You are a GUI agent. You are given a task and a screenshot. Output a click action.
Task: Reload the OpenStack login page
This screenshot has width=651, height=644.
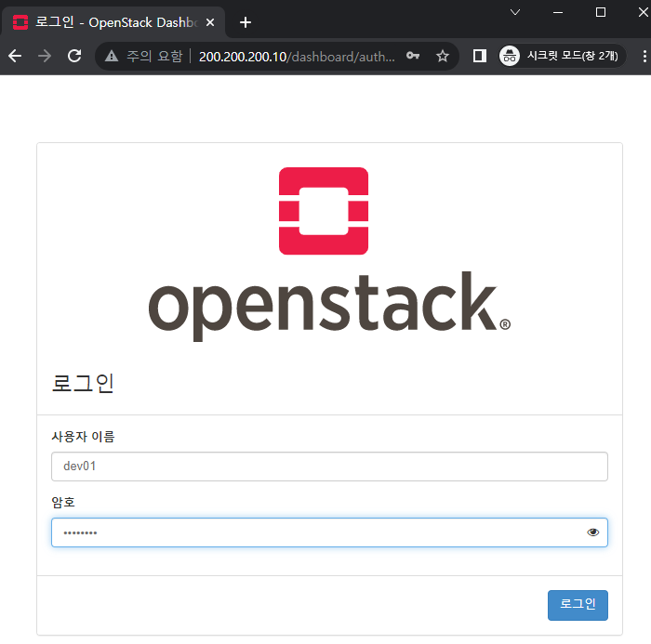(x=74, y=56)
